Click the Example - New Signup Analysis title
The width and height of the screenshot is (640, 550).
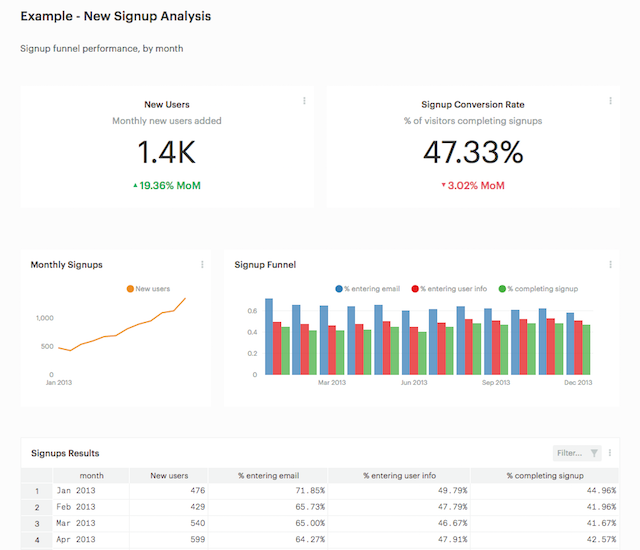pos(116,16)
